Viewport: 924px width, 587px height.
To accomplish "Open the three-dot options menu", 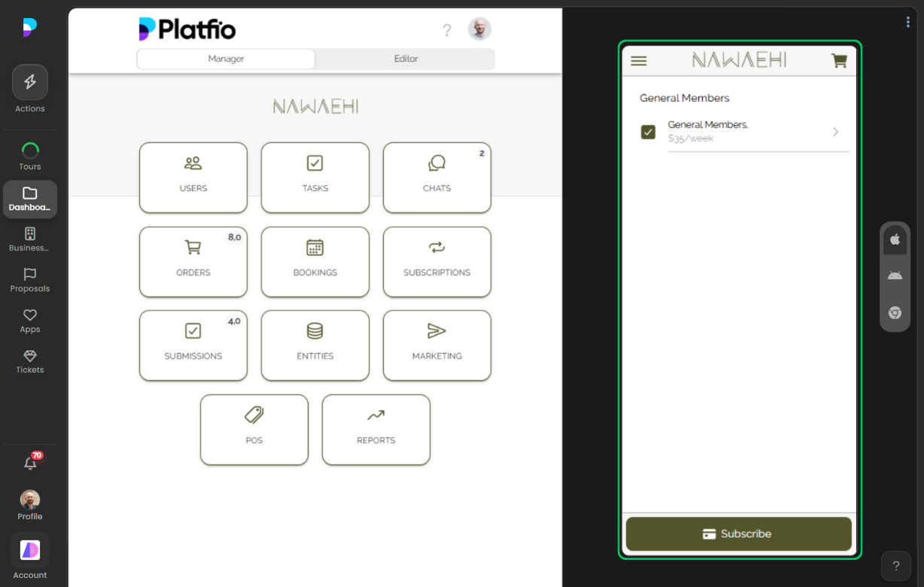I will (x=908, y=23).
